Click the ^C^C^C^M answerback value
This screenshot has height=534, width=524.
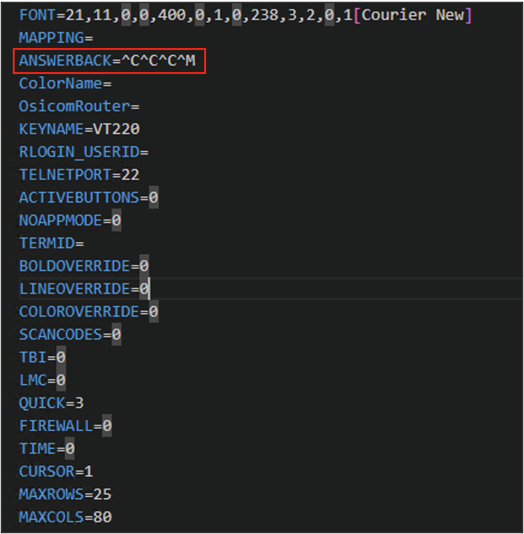coord(158,61)
